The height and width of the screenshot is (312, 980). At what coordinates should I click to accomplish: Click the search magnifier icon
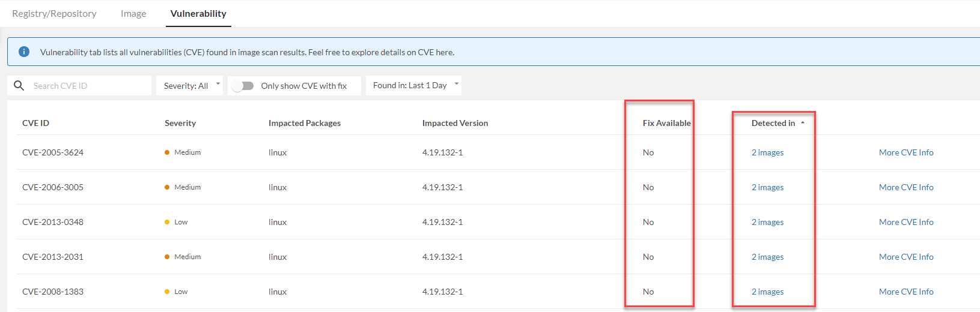(x=19, y=86)
